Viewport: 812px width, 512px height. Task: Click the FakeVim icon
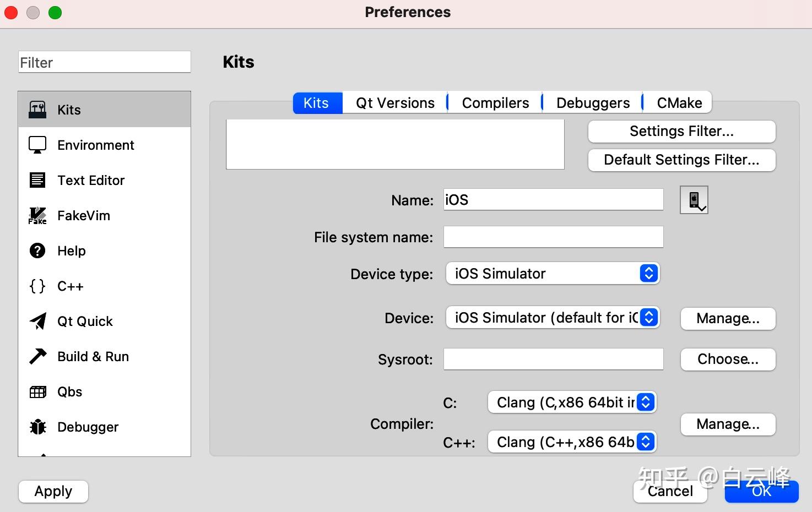click(x=37, y=215)
